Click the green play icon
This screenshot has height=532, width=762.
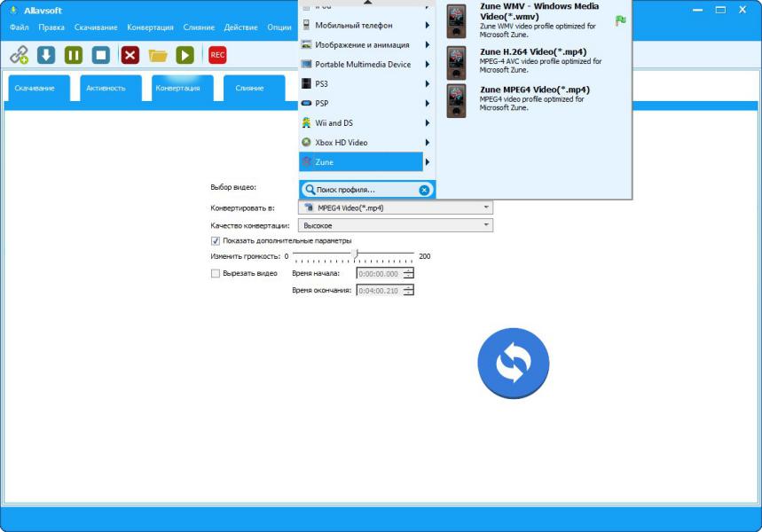coord(185,55)
